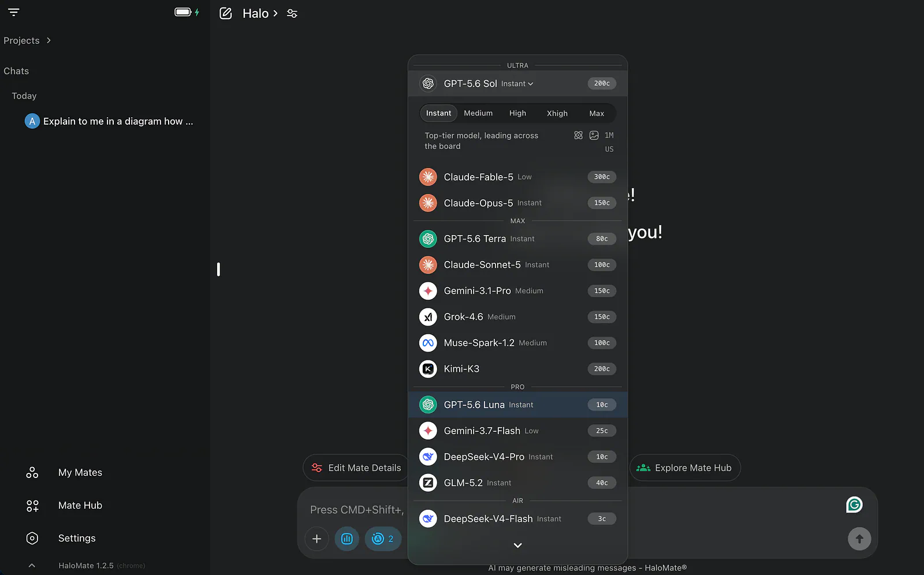924x575 pixels.
Task: Expand the HaloMate version panel chevron
Action: click(32, 566)
